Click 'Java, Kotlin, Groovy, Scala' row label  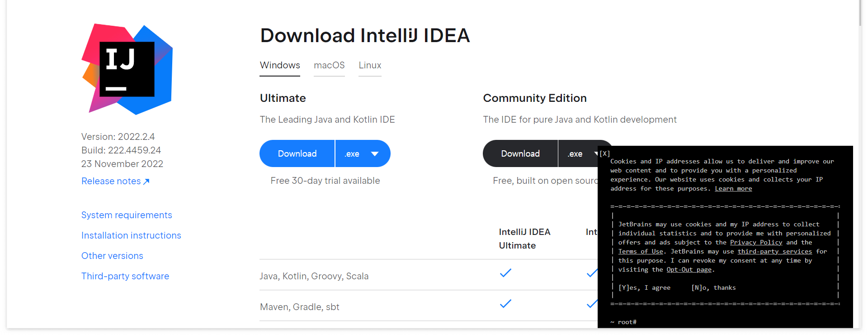(x=314, y=276)
